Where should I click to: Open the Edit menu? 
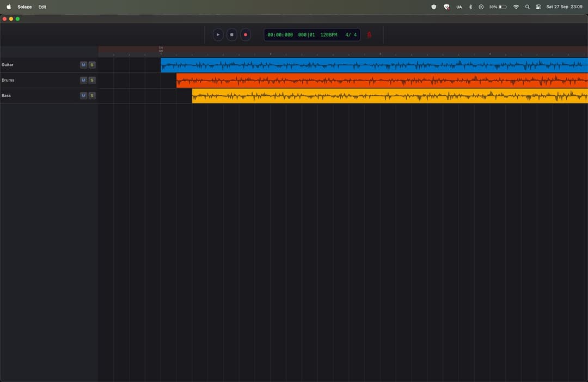[42, 7]
